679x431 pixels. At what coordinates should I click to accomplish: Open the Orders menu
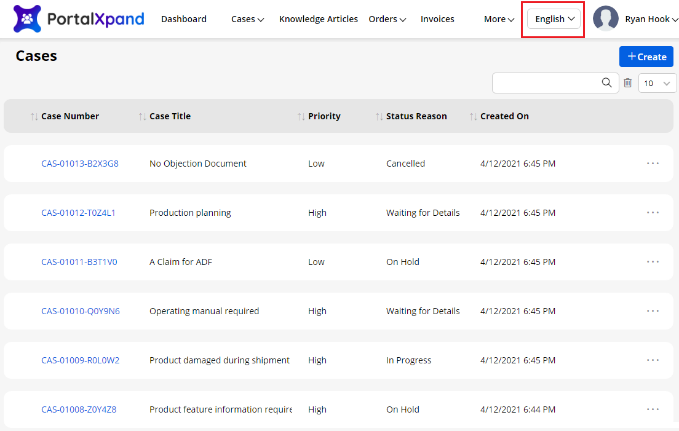(x=387, y=19)
